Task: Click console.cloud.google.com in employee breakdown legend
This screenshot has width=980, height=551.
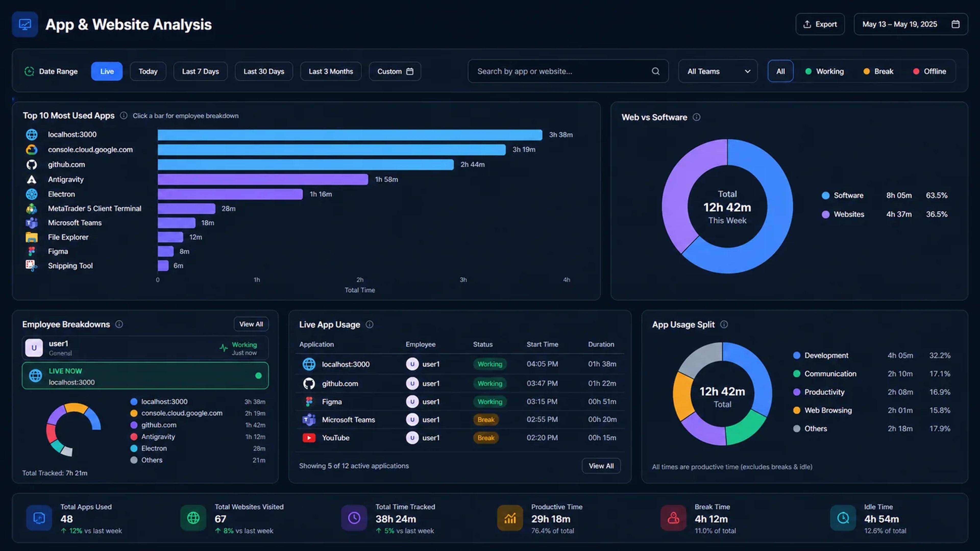Action: [x=182, y=413]
